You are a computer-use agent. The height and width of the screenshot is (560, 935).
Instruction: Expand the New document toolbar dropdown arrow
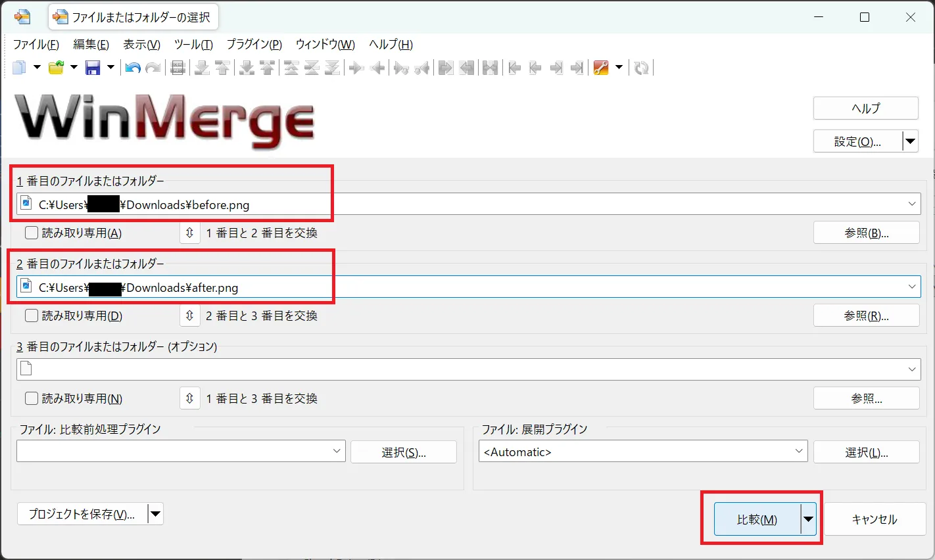click(x=37, y=67)
